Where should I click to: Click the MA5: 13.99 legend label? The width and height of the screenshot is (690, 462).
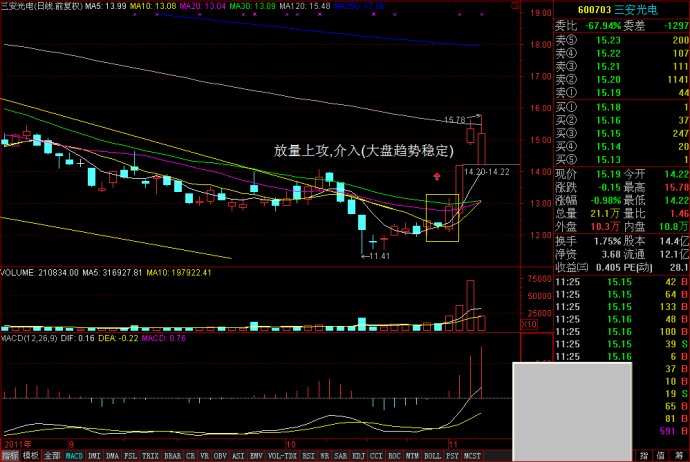point(106,6)
